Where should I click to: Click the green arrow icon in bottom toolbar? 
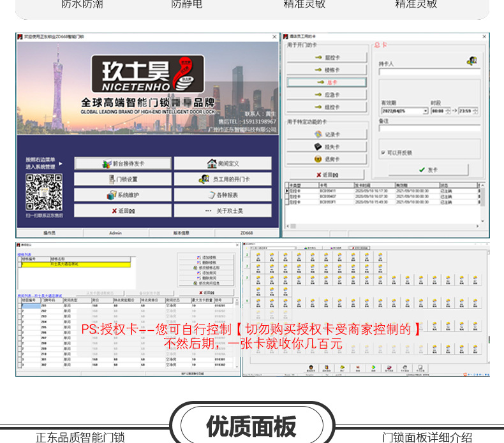(373, 368)
